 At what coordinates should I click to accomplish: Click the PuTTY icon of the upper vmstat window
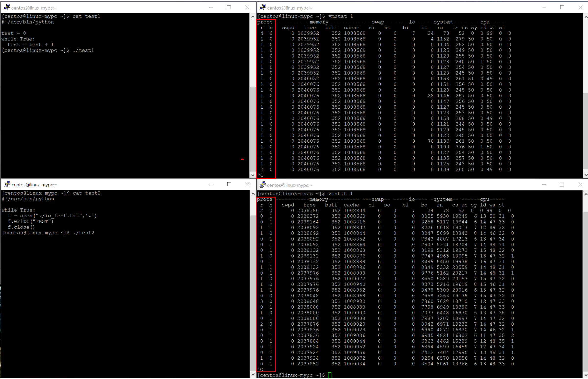[x=263, y=7]
